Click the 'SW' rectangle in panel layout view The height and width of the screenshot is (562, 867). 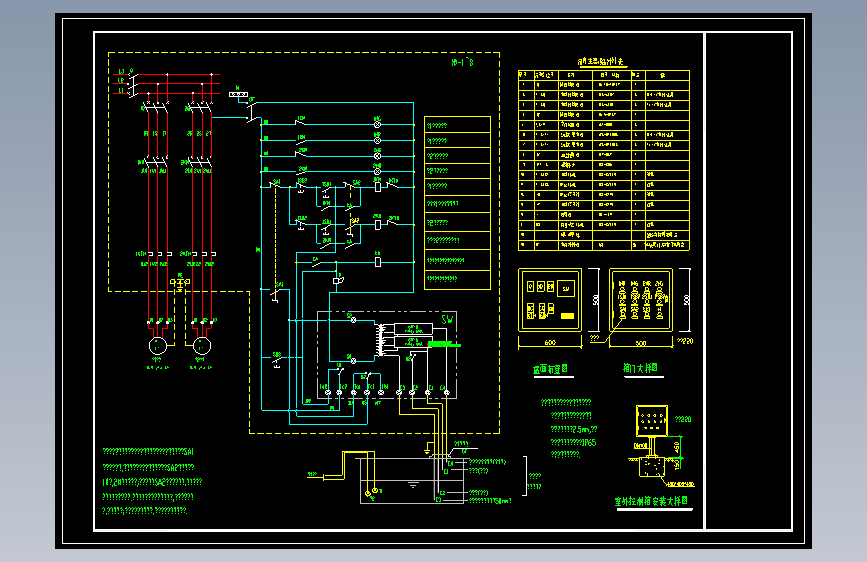coord(566,288)
